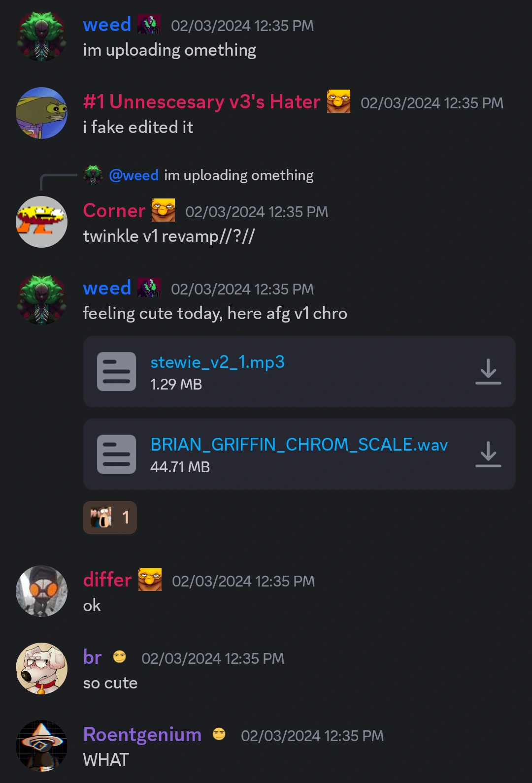Toggle the emoji reaction with count 1
This screenshot has height=783, width=532.
pyautogui.click(x=110, y=518)
